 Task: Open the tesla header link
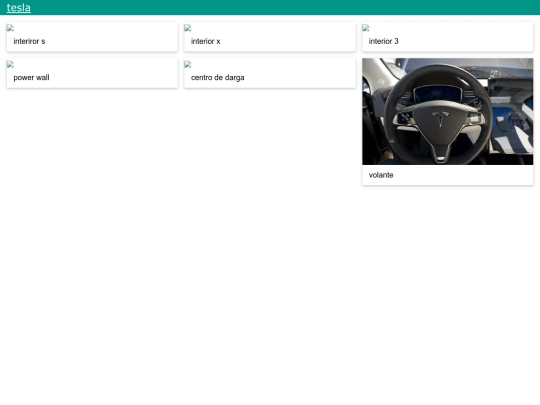[x=19, y=8]
